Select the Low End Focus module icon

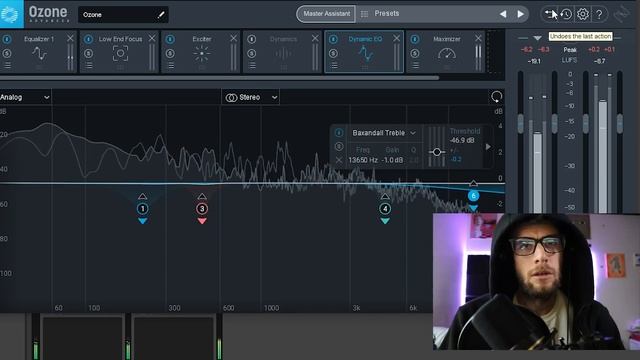120,53
